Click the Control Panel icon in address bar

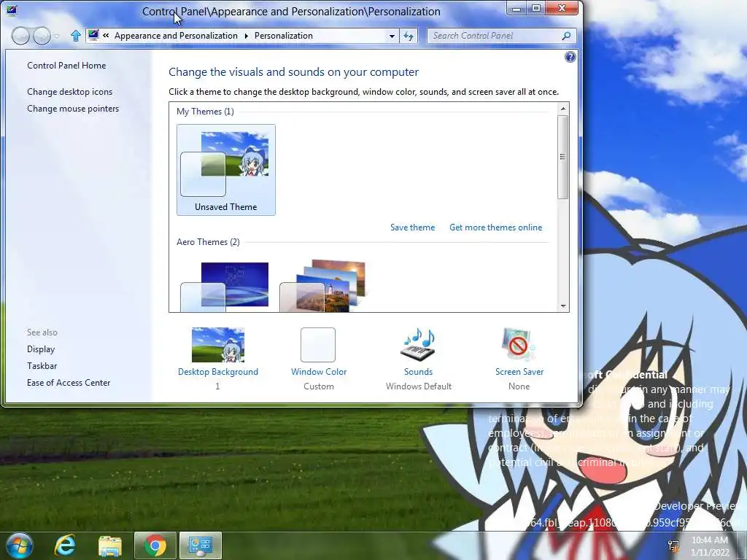[x=93, y=35]
